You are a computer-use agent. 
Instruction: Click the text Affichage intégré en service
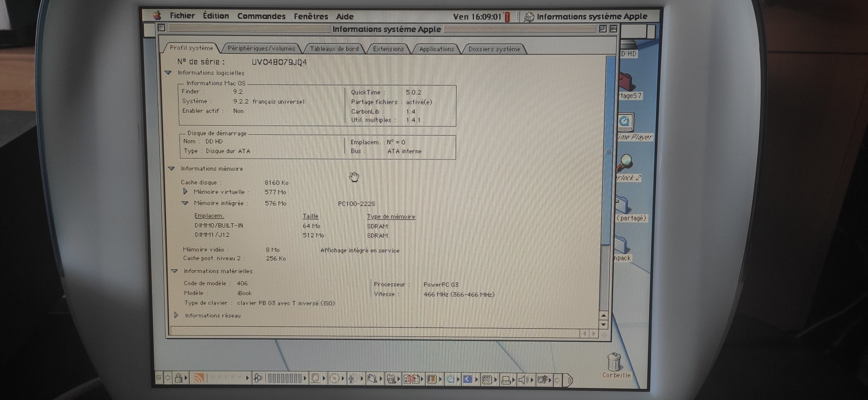click(360, 250)
